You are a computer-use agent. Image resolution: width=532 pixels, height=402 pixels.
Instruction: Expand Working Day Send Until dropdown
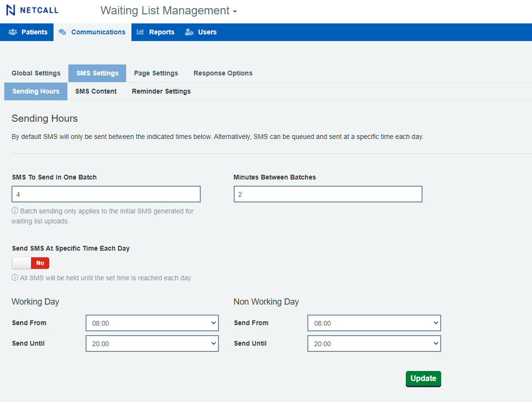click(152, 344)
